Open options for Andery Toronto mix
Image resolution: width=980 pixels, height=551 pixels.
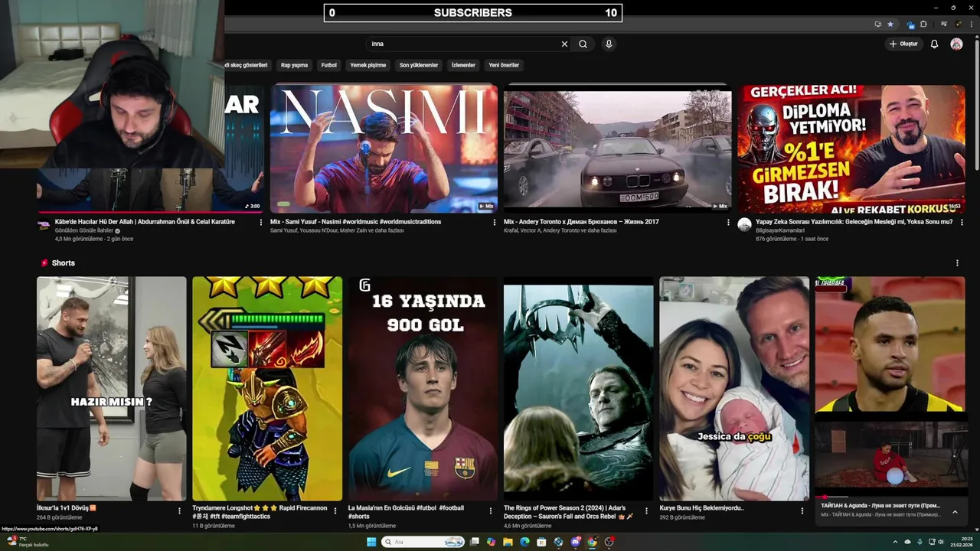[x=728, y=223]
